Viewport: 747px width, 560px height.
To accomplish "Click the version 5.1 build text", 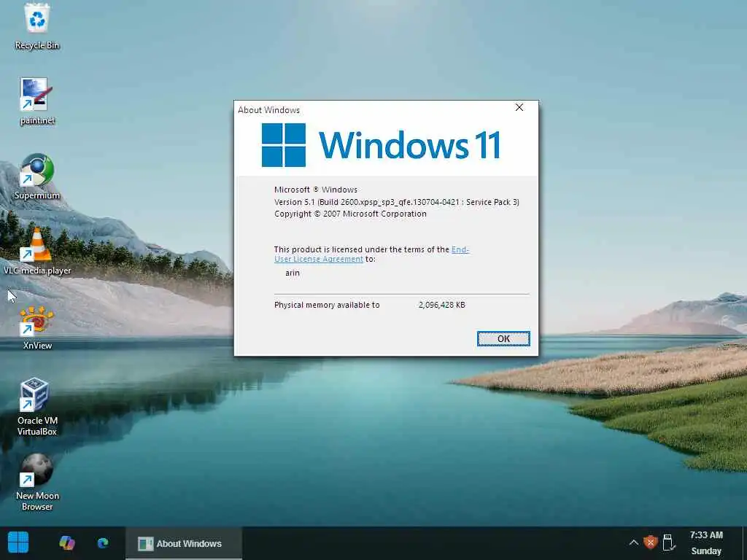I will pos(396,202).
